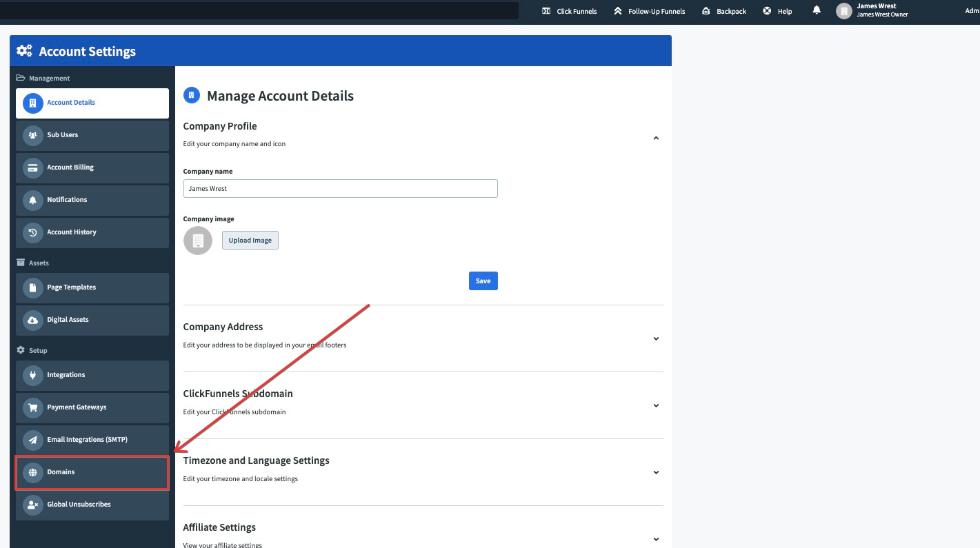Click the Timezone and Language Settings heading
This screenshot has width=980, height=548.
(257, 460)
